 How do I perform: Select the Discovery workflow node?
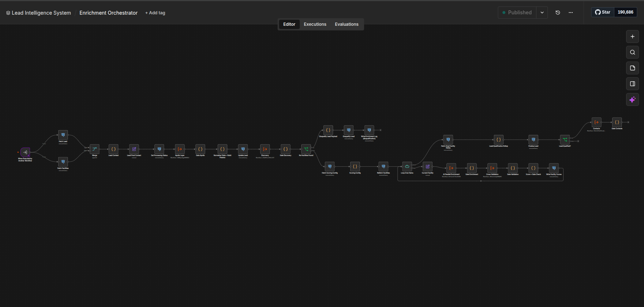click(265, 149)
